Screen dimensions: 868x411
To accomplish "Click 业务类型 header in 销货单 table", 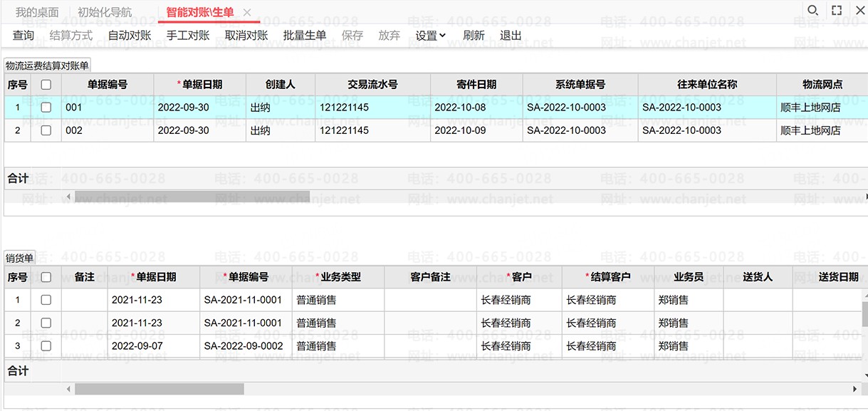I will (338, 277).
